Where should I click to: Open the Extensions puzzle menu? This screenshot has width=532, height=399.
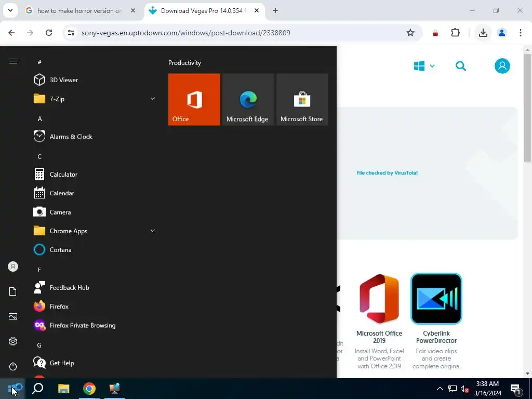tap(455, 33)
